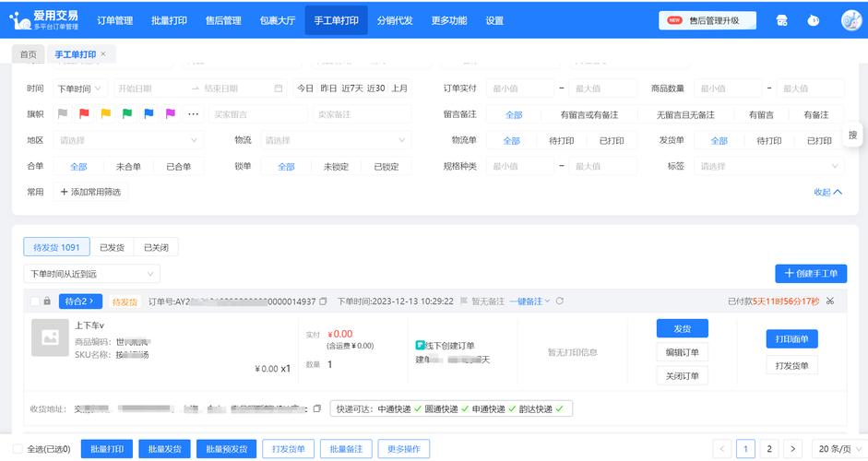Choose 已打印 under 发货单
This screenshot has width=868, height=461.
point(819,140)
